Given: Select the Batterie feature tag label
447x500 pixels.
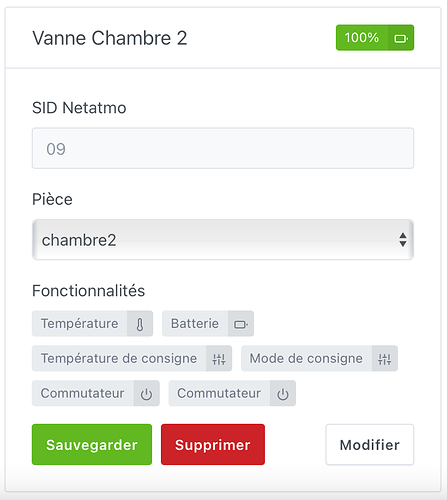Looking at the screenshot, I should click(195, 324).
